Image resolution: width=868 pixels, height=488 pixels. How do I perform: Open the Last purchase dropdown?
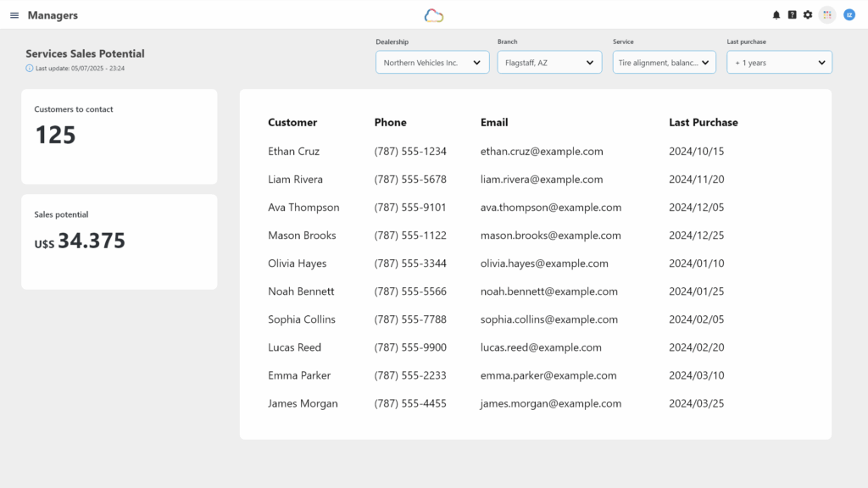[780, 63]
